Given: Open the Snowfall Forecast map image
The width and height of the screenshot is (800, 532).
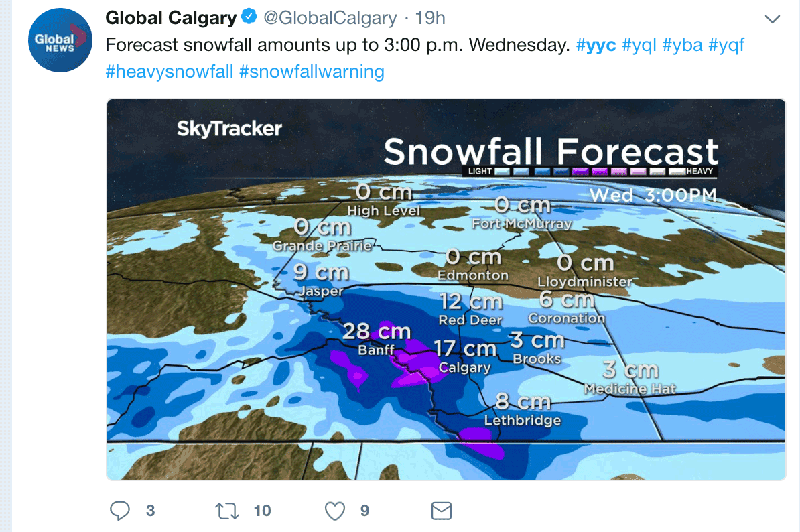Looking at the screenshot, I should point(446,289).
